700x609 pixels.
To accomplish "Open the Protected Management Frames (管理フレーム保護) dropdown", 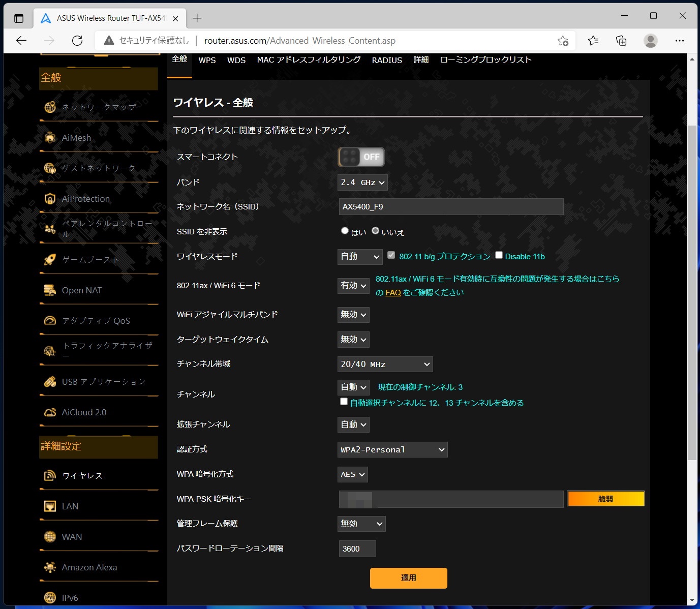I will tap(361, 524).
